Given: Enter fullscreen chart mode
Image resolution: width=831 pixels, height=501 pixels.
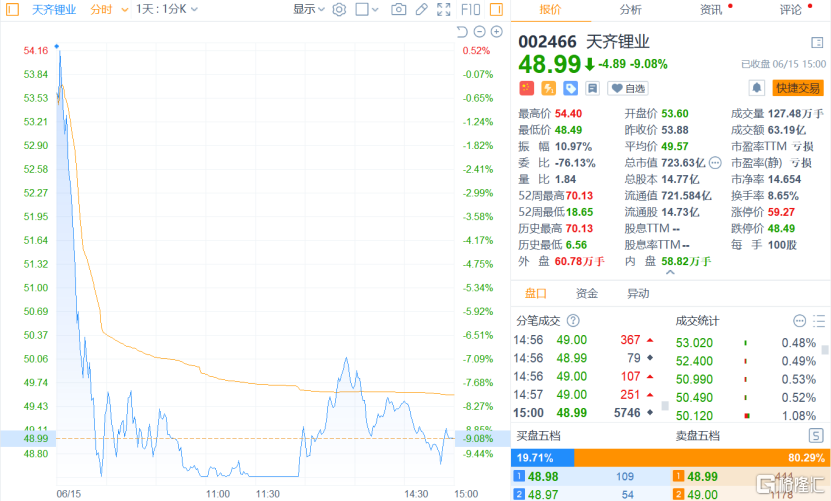Looking at the screenshot, I should (x=444, y=9).
